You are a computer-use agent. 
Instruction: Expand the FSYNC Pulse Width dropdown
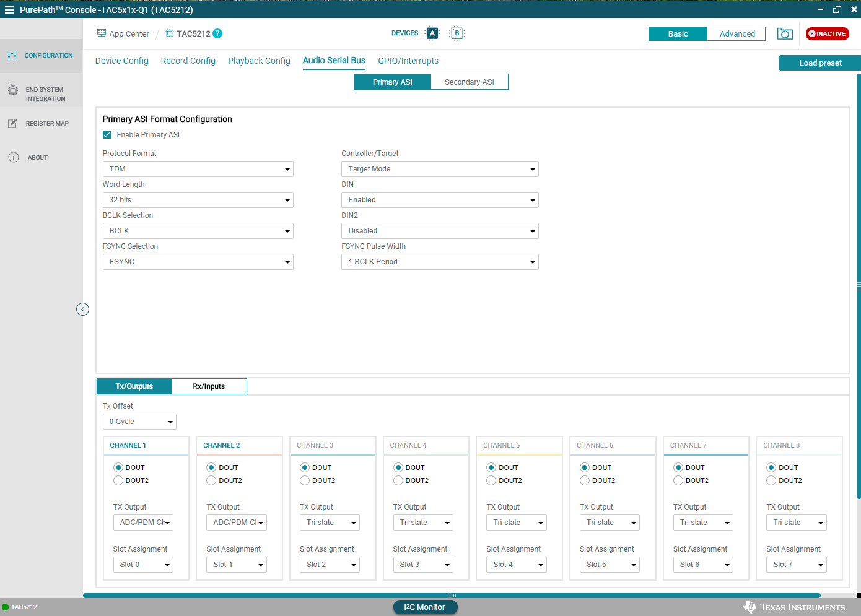[440, 262]
